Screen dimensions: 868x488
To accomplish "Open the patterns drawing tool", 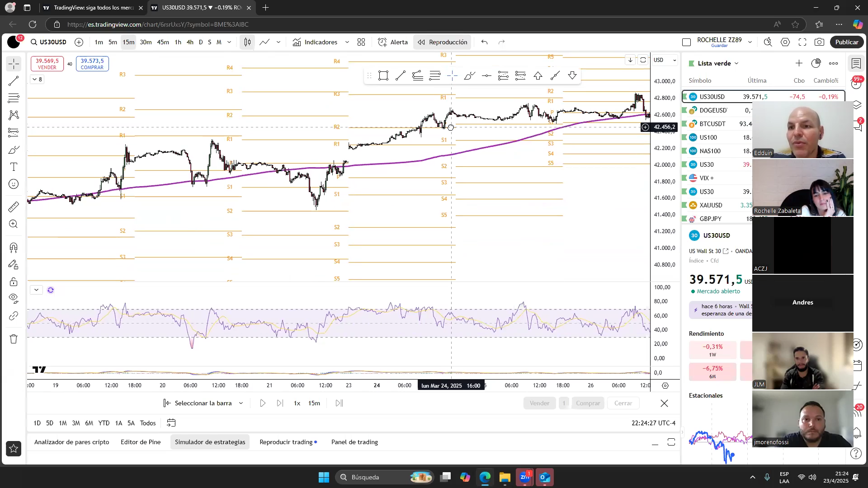I will pyautogui.click(x=14, y=115).
